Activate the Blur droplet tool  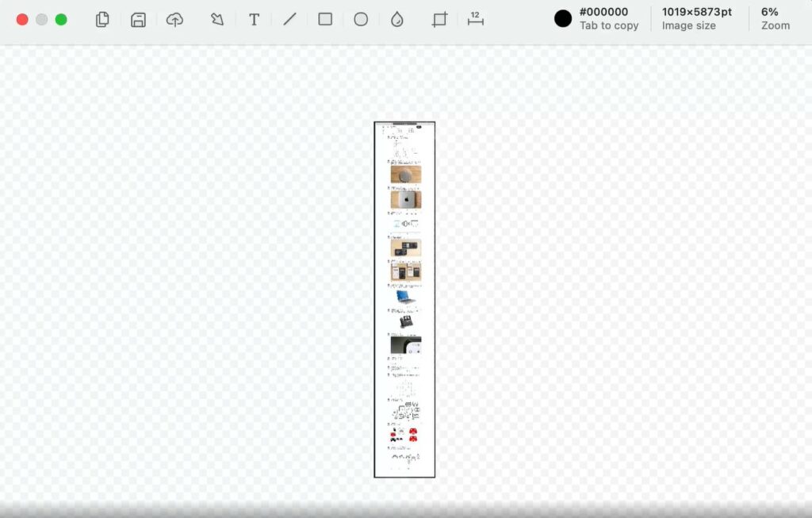[x=397, y=20]
